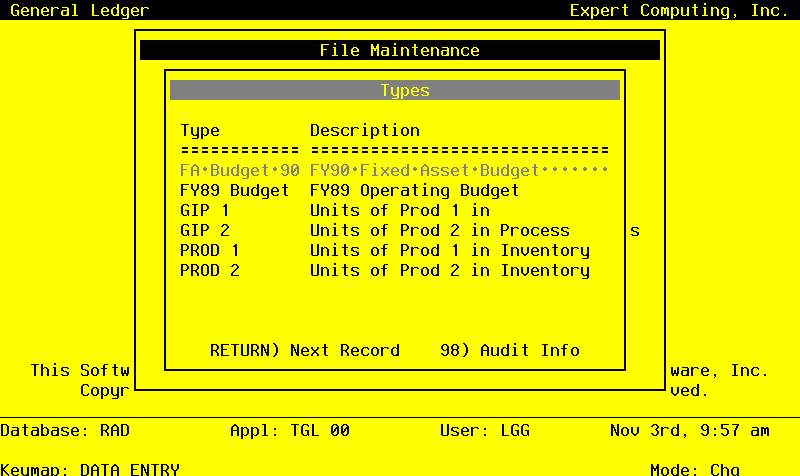
Task: Click the 'Nov 3rd, 9:57 am' date display
Action: pos(690,431)
